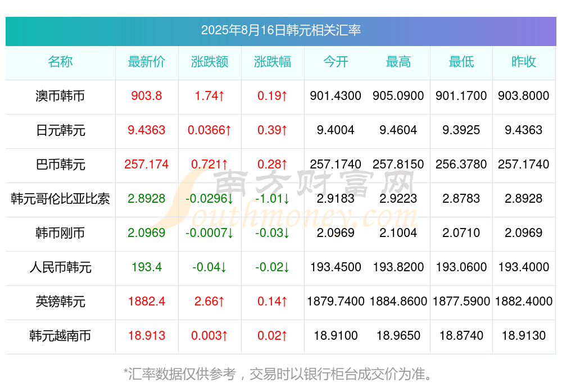This screenshot has height=392, width=562.
Task: Click the '巴币韩元' row name
Action: 60,165
